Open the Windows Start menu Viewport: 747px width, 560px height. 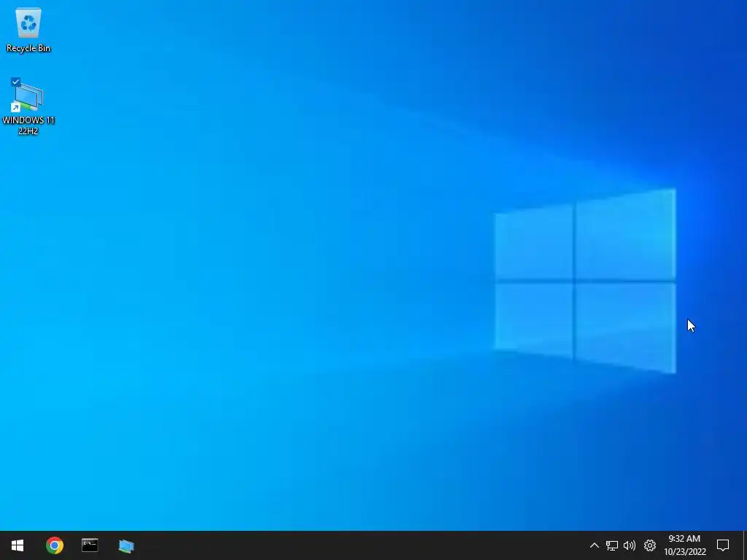coord(18,545)
